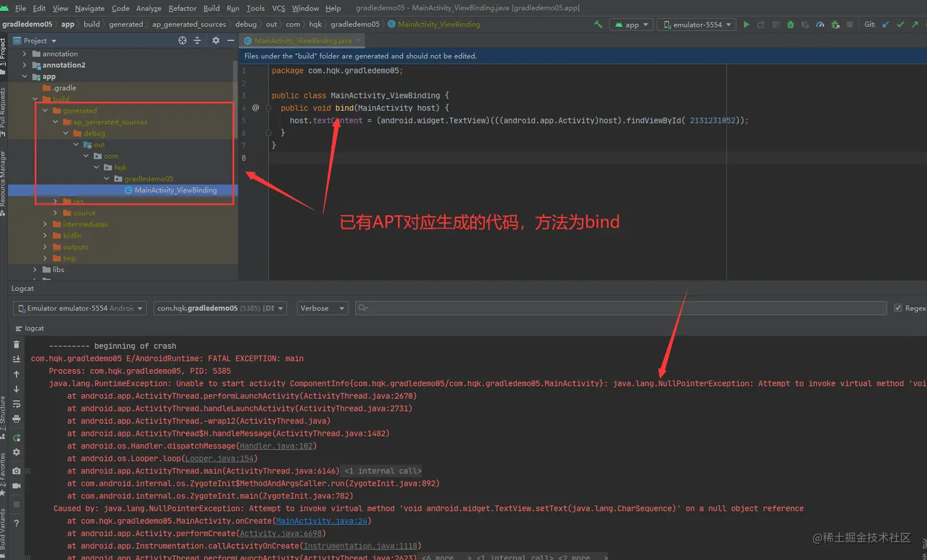Viewport: 927px width, 560px height.
Task: Click the logcat help question mark icon
Action: (17, 523)
